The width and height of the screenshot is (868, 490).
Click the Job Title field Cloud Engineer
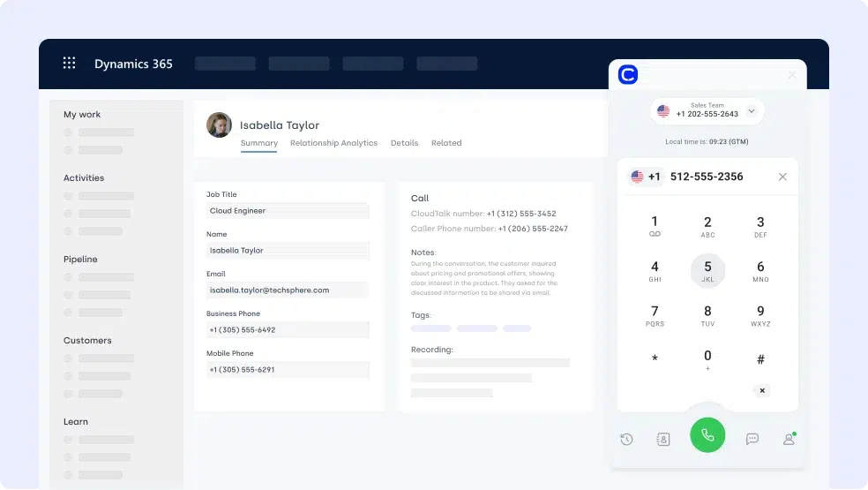288,211
